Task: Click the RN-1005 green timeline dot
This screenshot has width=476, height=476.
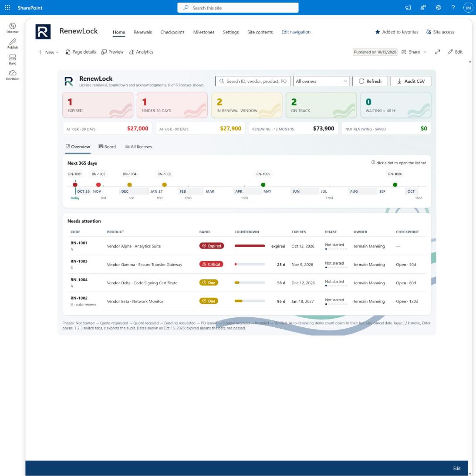Action: pyautogui.click(x=263, y=185)
